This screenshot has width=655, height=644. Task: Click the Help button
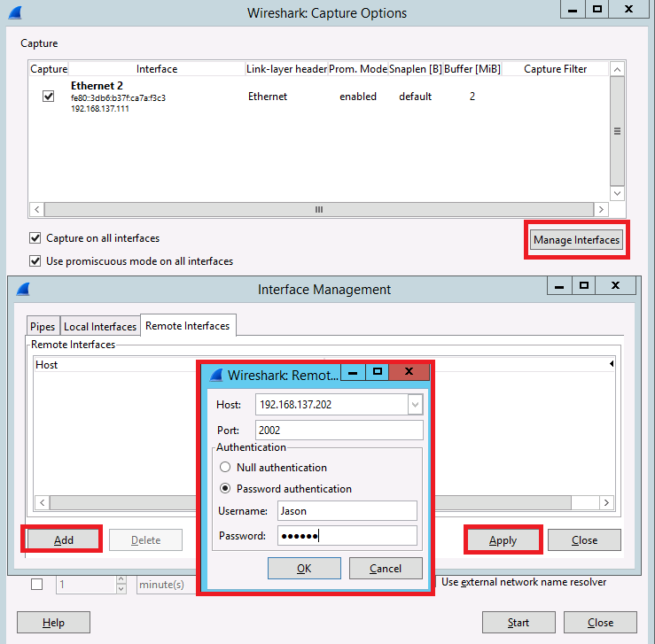point(53,622)
